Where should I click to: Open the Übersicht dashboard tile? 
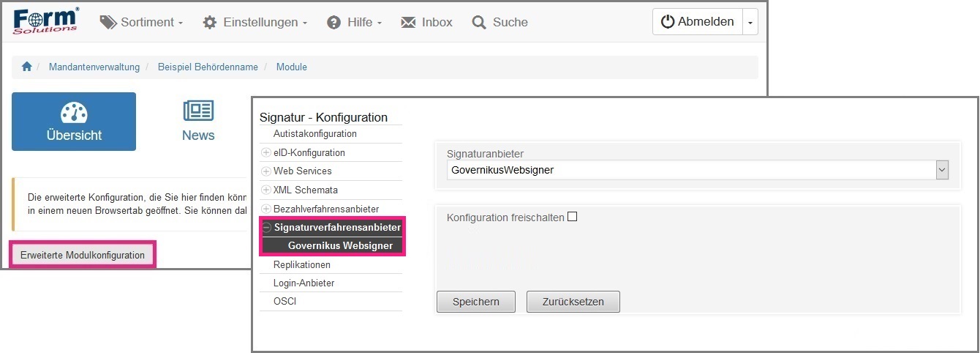coord(74,122)
